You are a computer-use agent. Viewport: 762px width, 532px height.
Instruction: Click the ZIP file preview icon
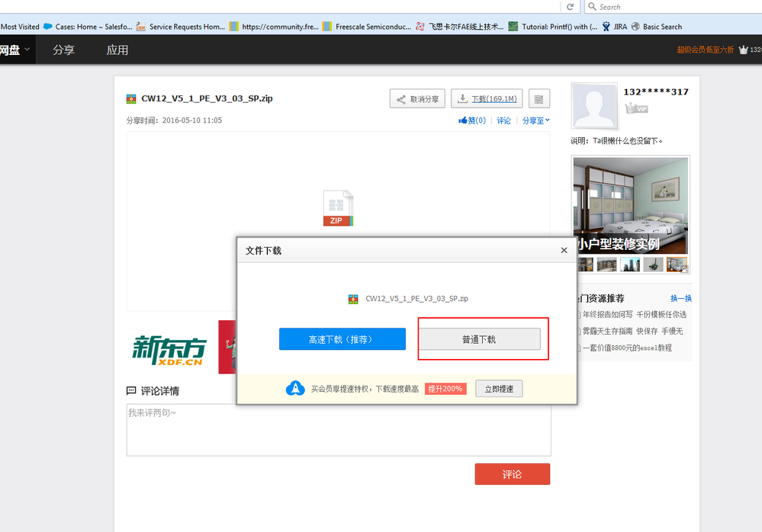coord(338,208)
